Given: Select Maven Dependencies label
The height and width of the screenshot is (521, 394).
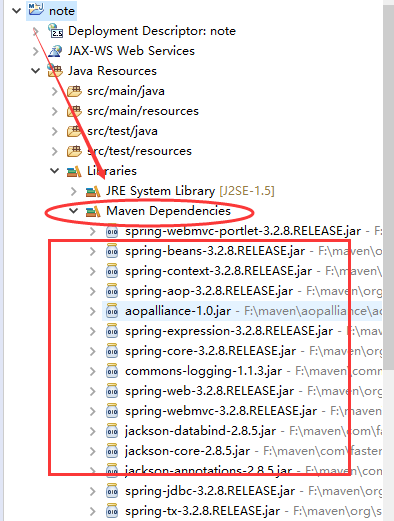Looking at the screenshot, I should 168,211.
